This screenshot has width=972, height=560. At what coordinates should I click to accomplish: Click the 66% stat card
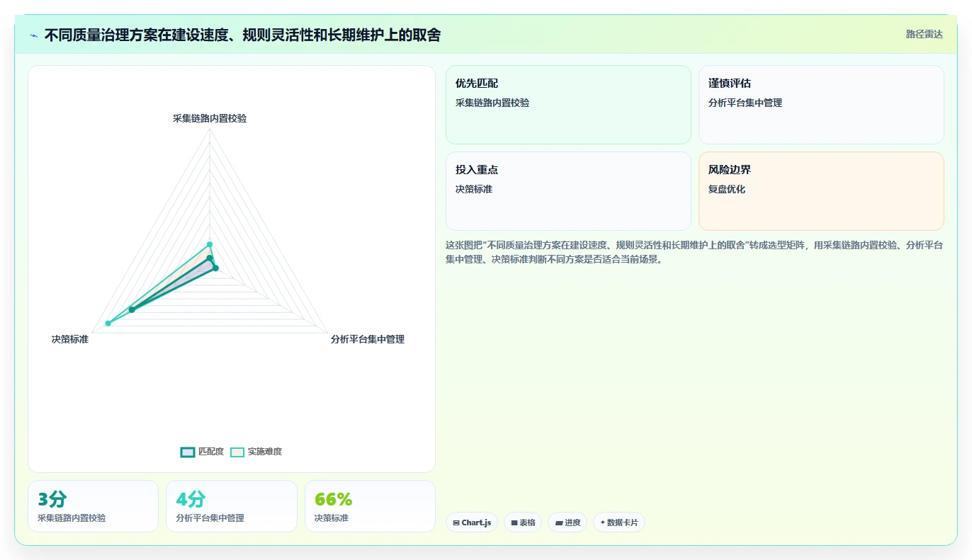(370, 506)
